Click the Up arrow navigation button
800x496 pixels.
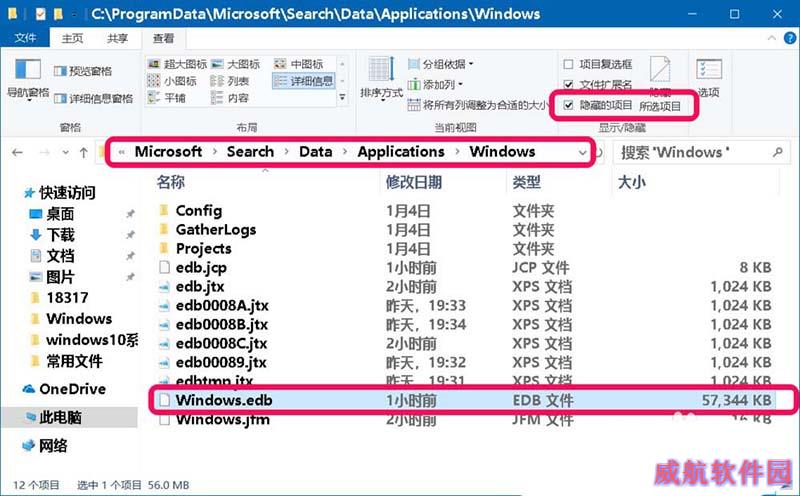tap(83, 152)
